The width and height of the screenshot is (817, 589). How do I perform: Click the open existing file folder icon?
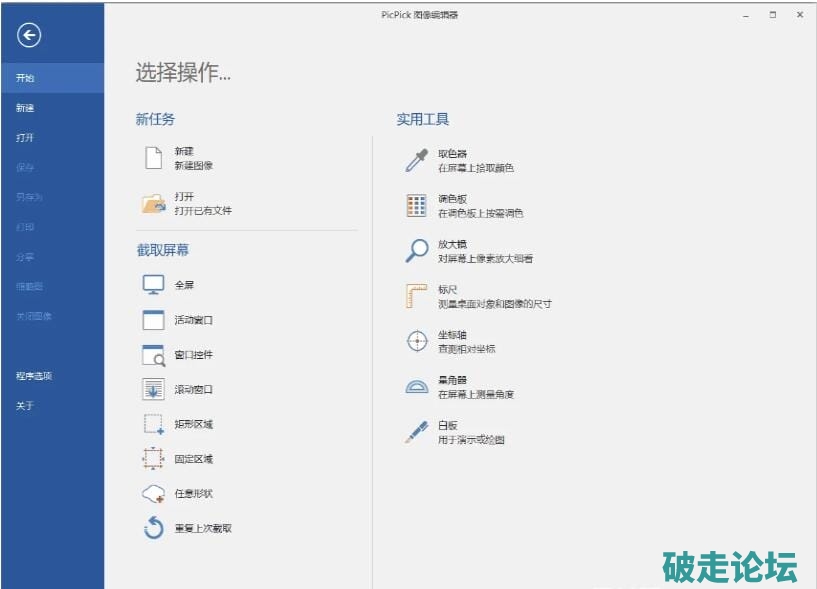coord(153,204)
